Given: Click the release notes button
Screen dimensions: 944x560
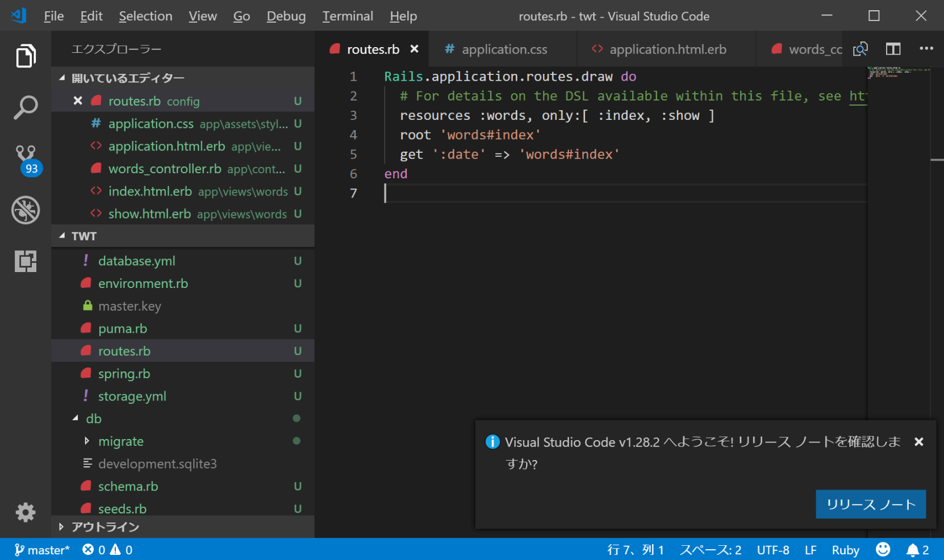Looking at the screenshot, I should coord(870,504).
